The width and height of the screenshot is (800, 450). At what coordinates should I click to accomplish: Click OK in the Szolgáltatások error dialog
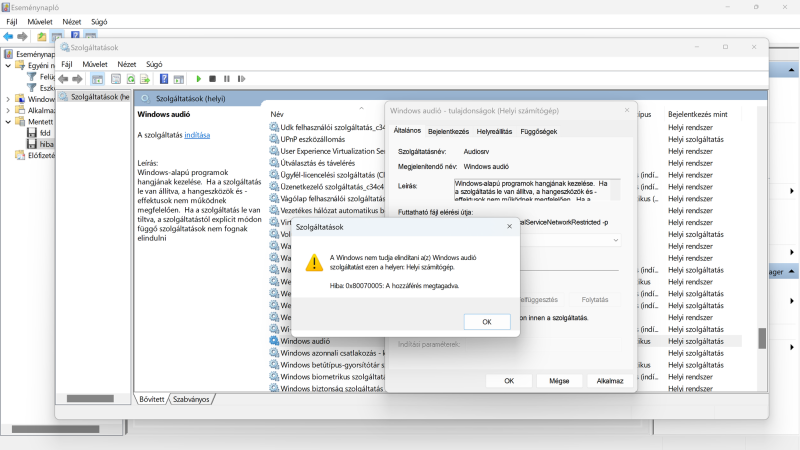(487, 322)
